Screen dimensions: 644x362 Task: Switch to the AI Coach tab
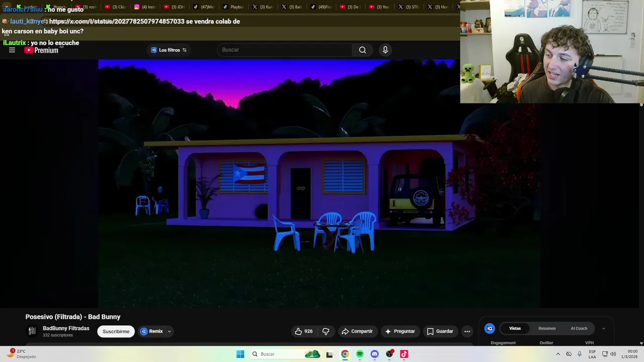coord(579,328)
